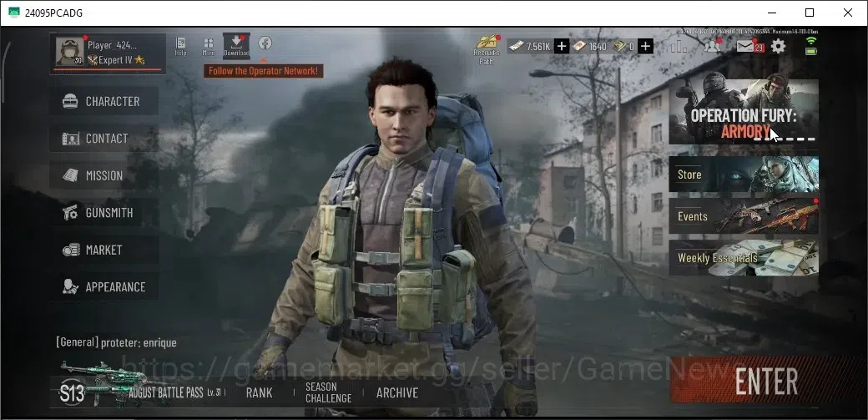The image size is (868, 420).
Task: Click the Player_424... name
Action: pos(113,45)
